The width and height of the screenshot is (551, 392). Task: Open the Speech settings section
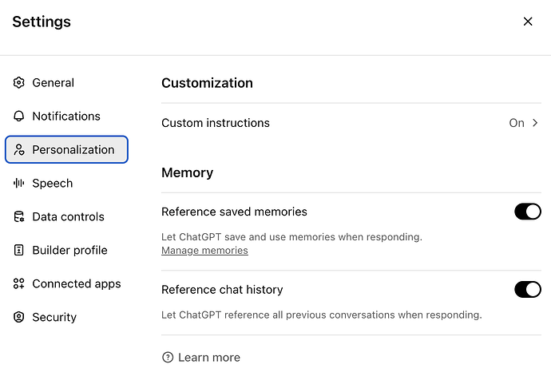(x=53, y=184)
